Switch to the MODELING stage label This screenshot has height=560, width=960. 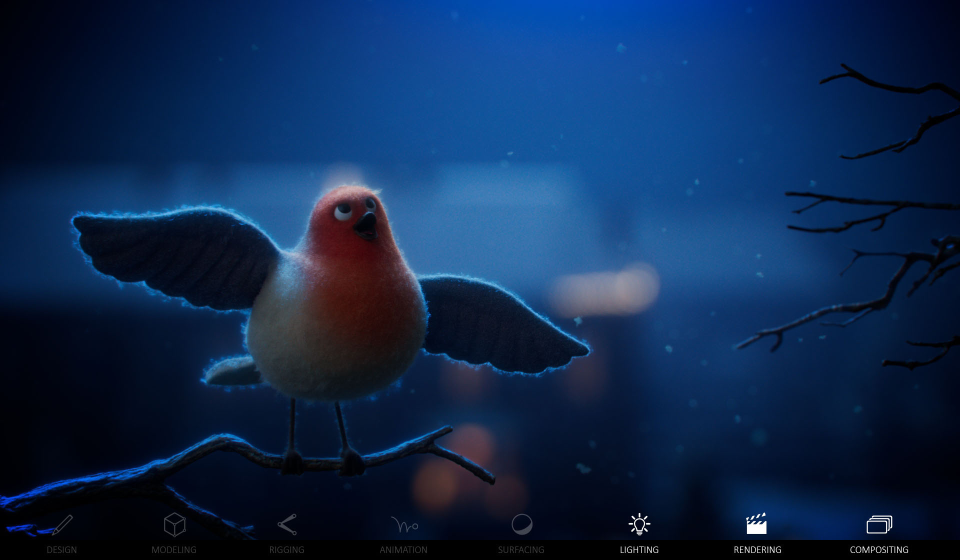174,550
